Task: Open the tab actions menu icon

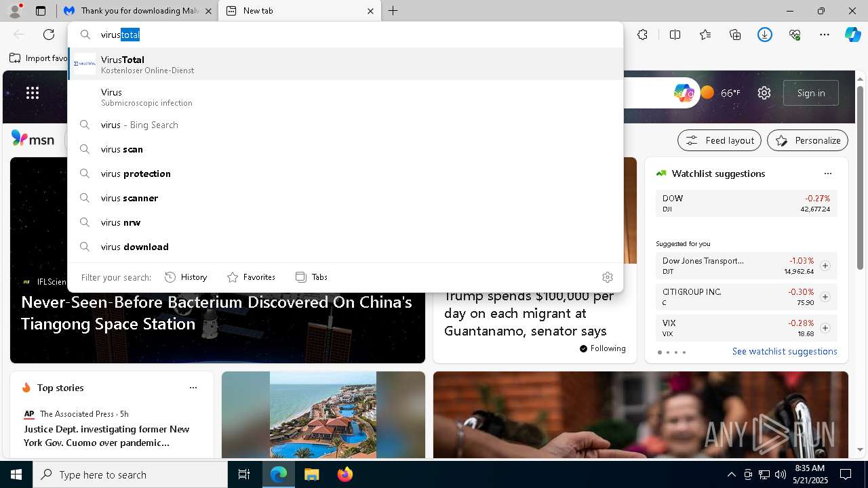Action: tap(41, 11)
